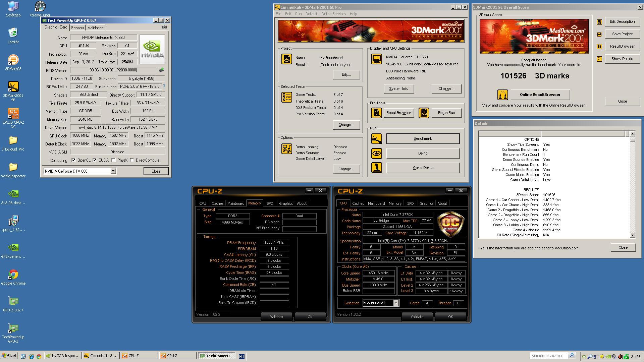This screenshot has width=644, height=362.
Task: Toggle the CUDA checkbox in GPU-Z
Action: [x=95, y=160]
